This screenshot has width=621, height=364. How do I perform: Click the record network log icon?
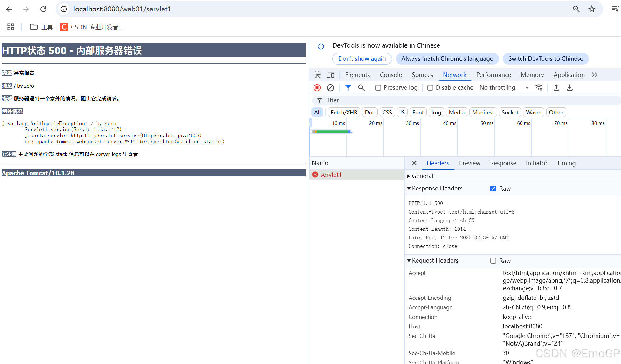(317, 88)
